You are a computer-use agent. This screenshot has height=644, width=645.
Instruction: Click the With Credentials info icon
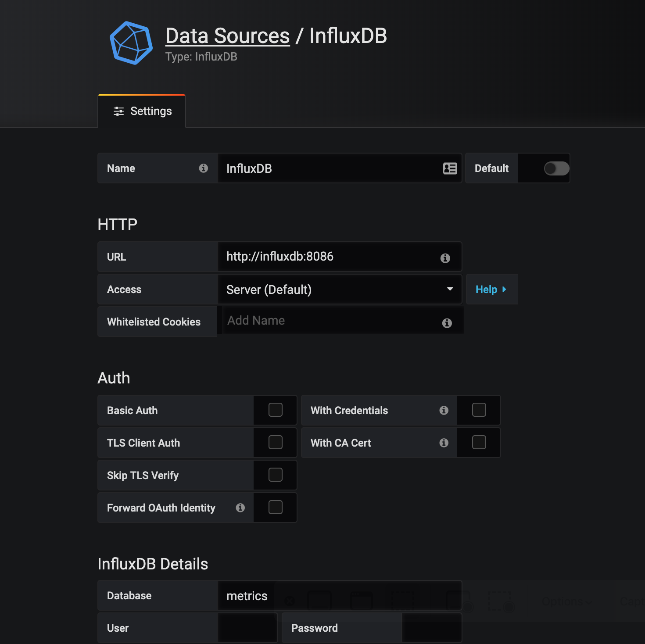point(444,410)
